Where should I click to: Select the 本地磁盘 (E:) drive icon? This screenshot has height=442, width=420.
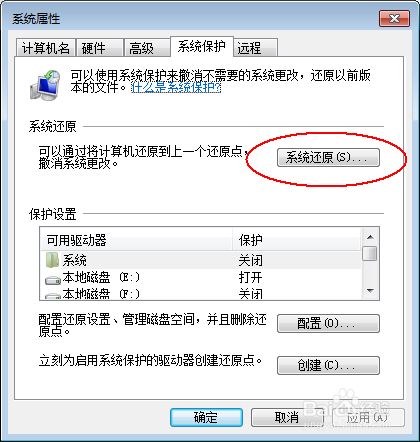(53, 279)
